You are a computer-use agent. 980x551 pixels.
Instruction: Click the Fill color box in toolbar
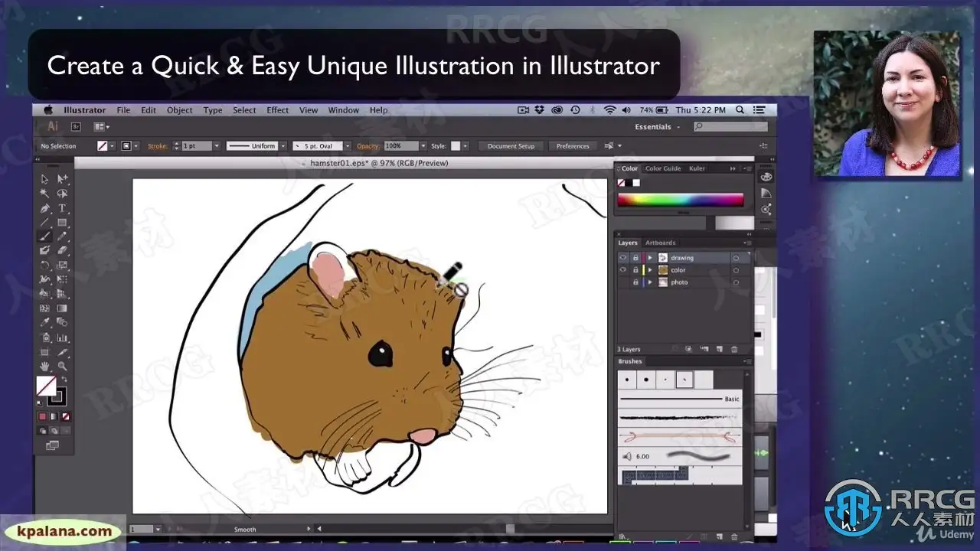coord(46,386)
